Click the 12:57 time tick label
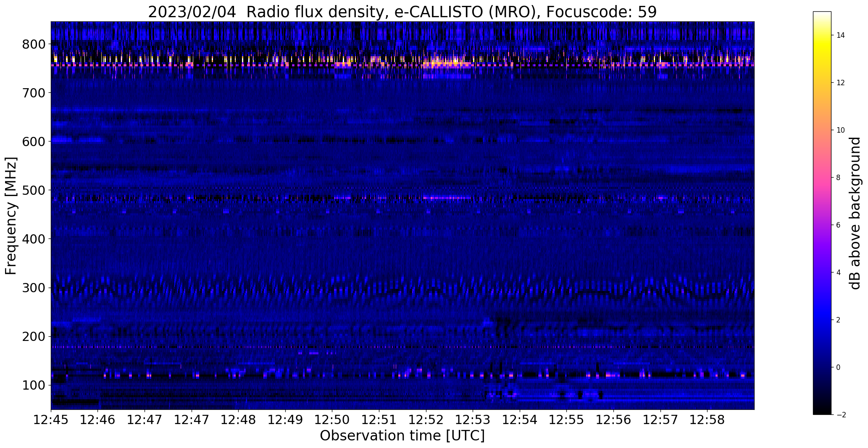This screenshot has width=868, height=448. (660, 420)
